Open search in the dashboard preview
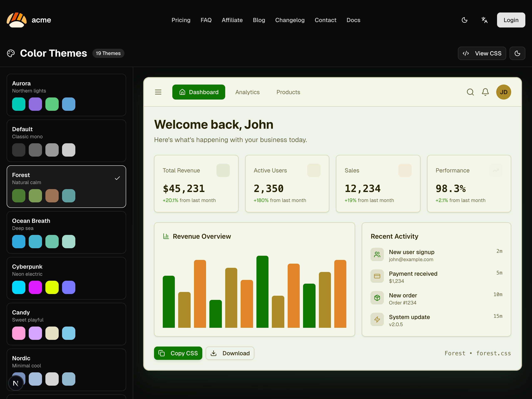532x399 pixels. pos(470,92)
